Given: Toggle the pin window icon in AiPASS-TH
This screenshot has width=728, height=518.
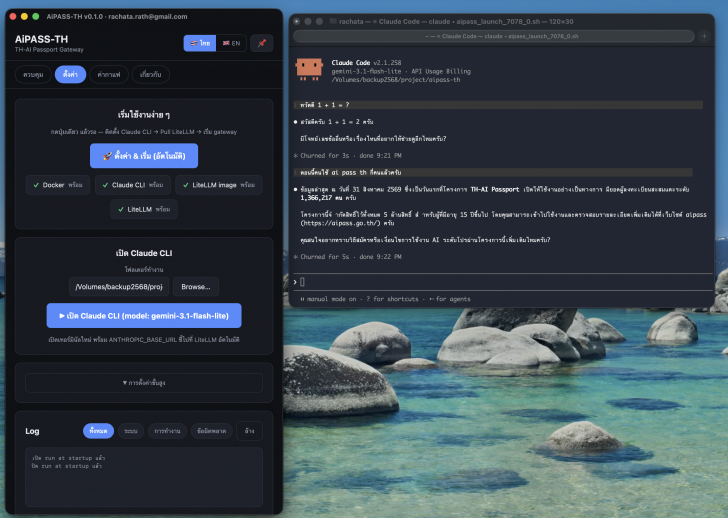Looking at the screenshot, I should 262,43.
